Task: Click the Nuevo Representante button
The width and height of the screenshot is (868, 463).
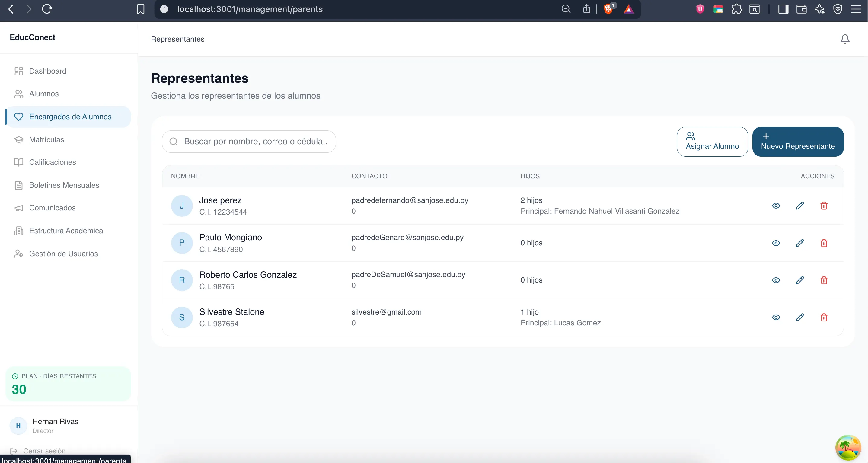Action: 798,142
